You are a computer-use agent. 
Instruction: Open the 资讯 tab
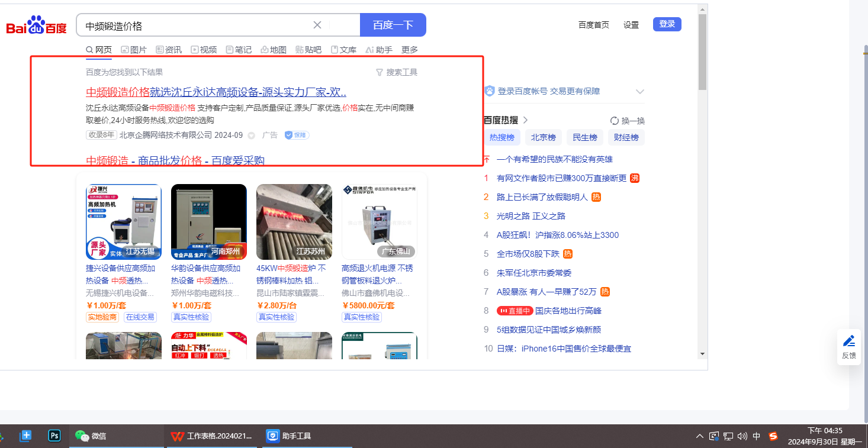169,50
